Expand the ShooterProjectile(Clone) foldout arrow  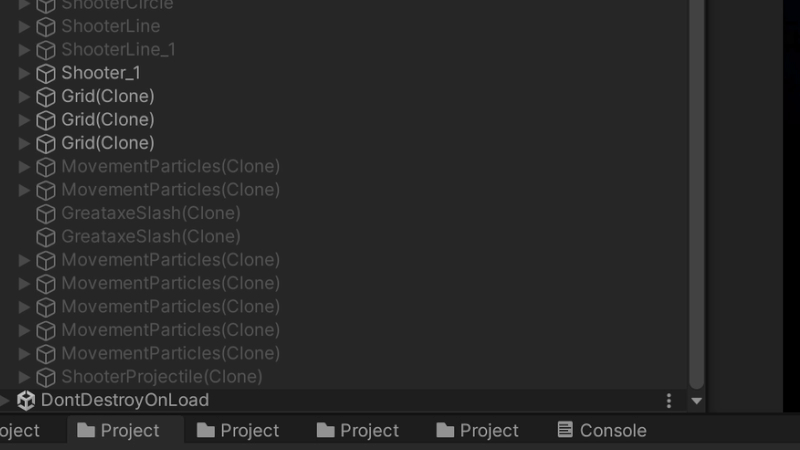pyautogui.click(x=23, y=377)
